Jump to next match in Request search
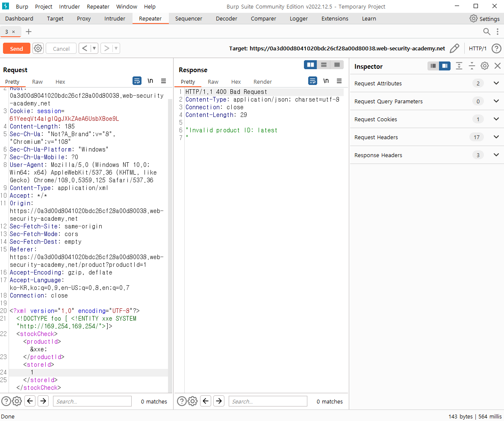This screenshot has width=504, height=421. point(43,401)
